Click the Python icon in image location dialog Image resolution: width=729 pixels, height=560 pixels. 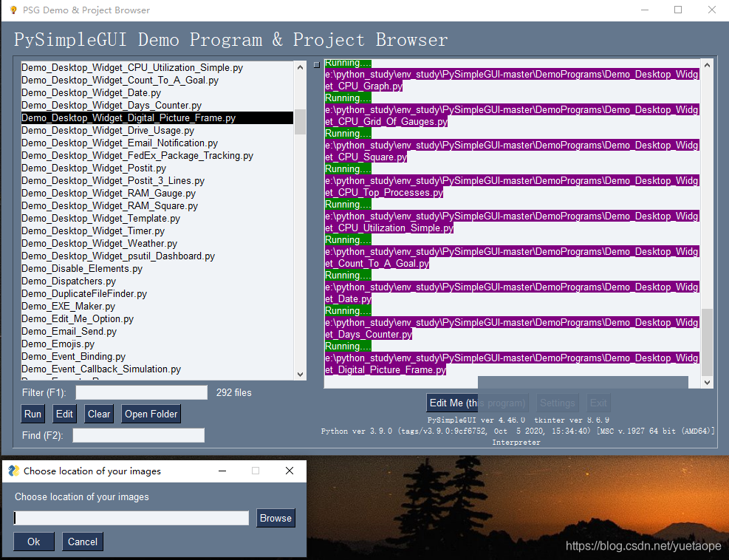[14, 471]
